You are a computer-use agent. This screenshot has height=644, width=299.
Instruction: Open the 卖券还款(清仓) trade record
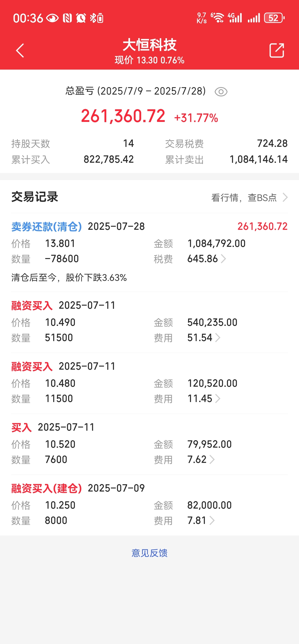point(149,252)
